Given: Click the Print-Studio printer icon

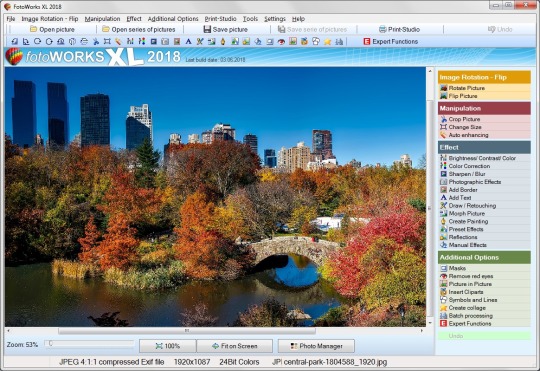Looking at the screenshot, I should (x=383, y=29).
